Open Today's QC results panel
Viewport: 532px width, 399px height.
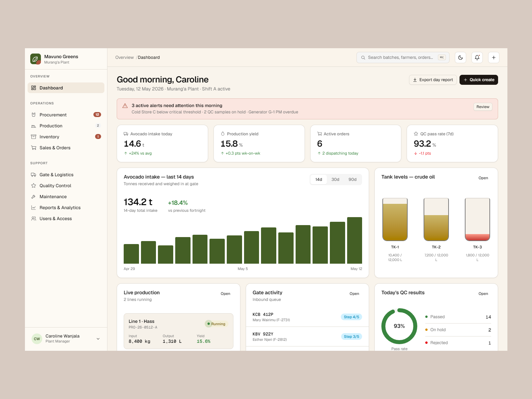pyautogui.click(x=483, y=294)
